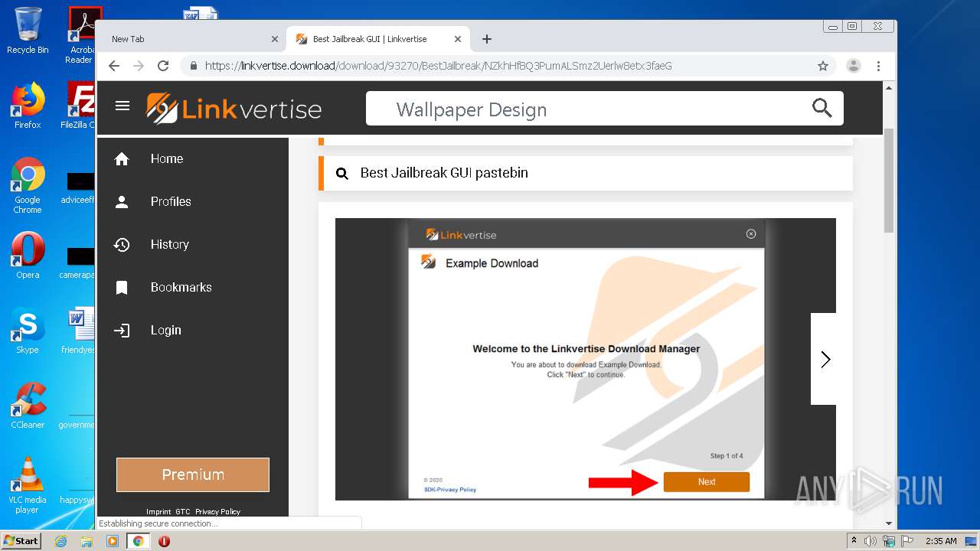
Task: Open the Acrobat Reader desktop shortcut
Action: (81, 35)
